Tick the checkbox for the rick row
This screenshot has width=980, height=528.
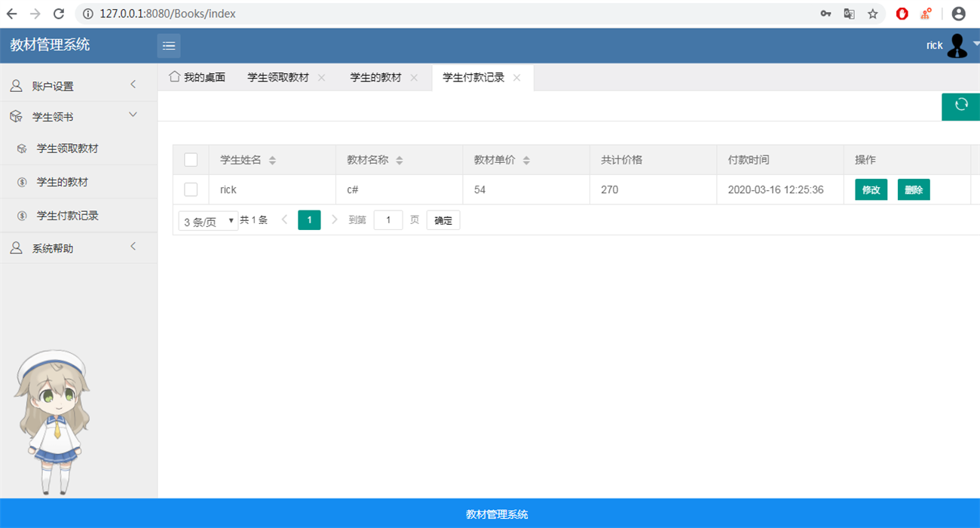(191, 189)
